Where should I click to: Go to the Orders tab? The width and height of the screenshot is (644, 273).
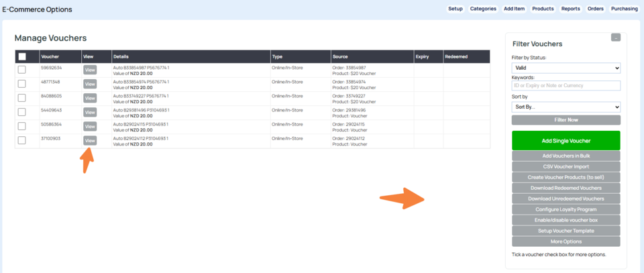coord(595,9)
